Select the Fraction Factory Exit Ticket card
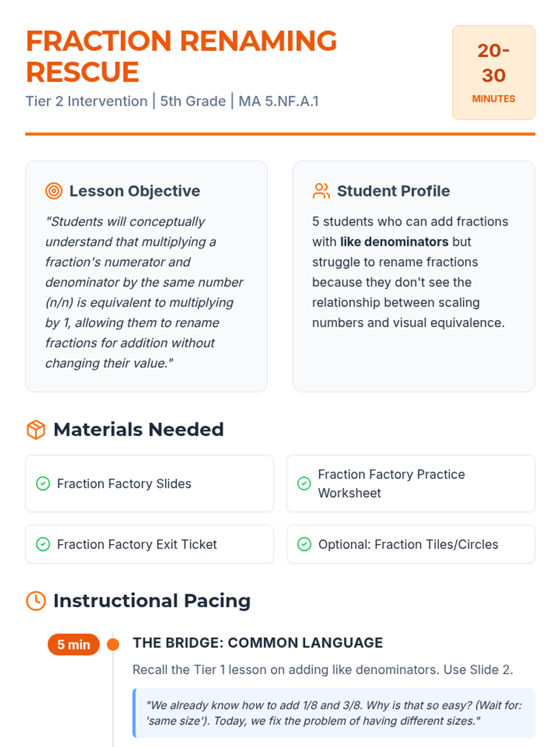 coord(149,544)
